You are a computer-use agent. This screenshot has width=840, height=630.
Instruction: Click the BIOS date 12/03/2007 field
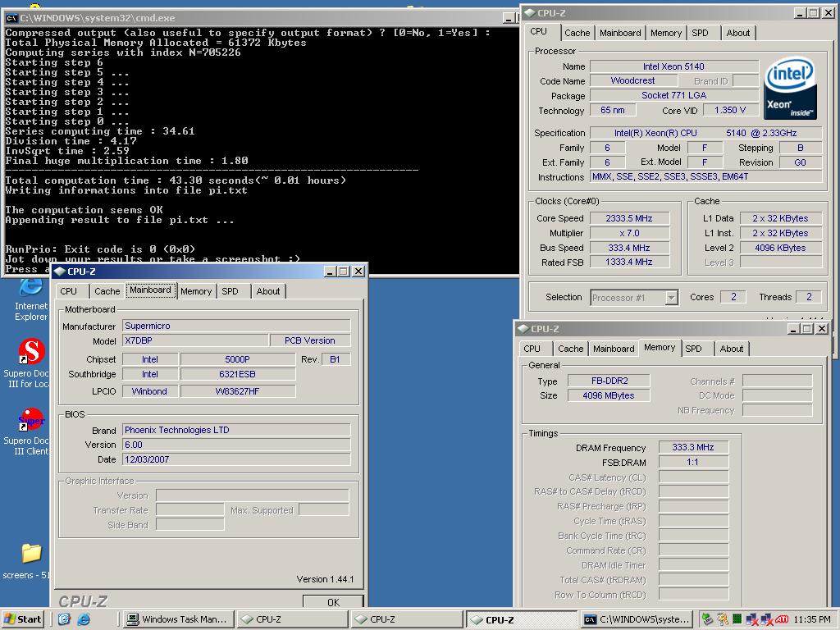pyautogui.click(x=237, y=459)
